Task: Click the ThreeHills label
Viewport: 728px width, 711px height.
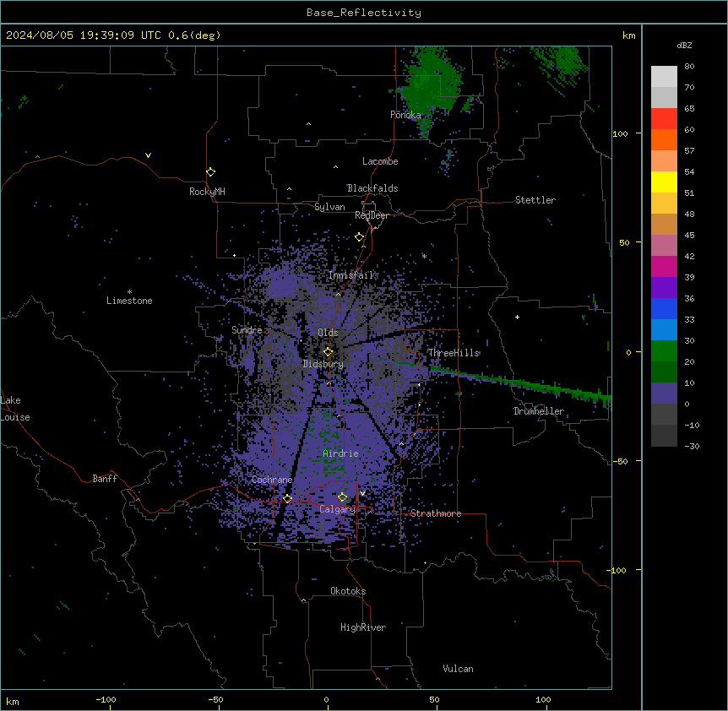Action: coord(454,353)
